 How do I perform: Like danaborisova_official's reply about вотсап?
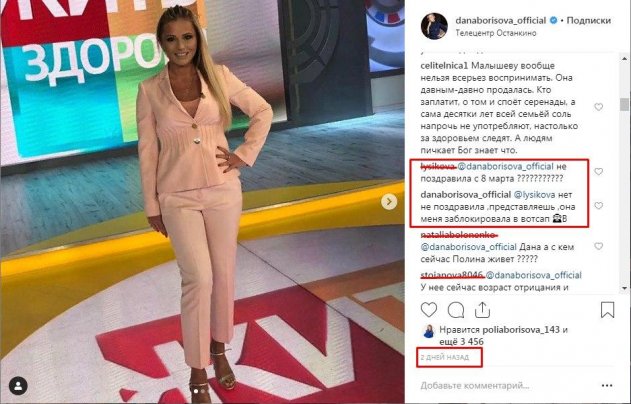[x=598, y=206]
